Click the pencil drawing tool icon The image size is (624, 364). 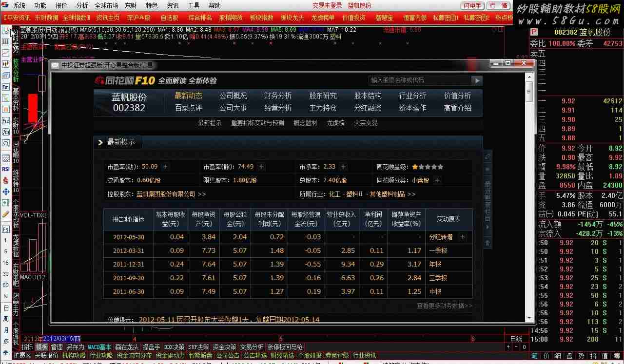tap(6, 214)
